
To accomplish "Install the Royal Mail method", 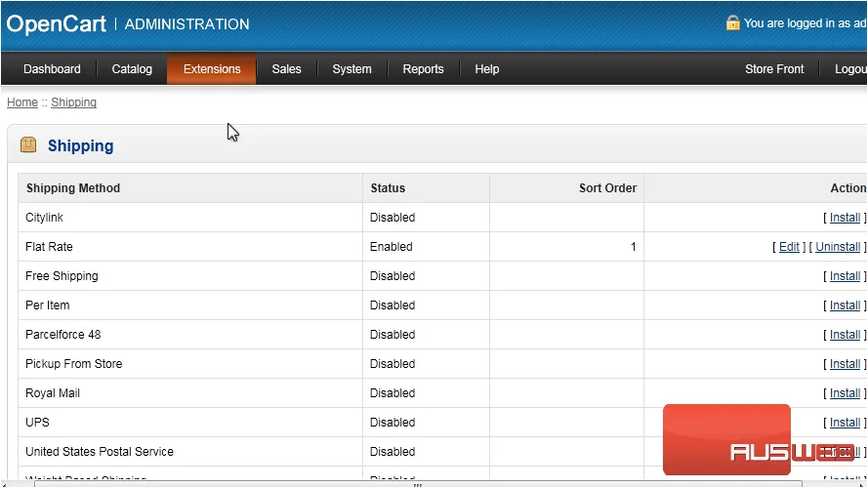I will click(845, 393).
